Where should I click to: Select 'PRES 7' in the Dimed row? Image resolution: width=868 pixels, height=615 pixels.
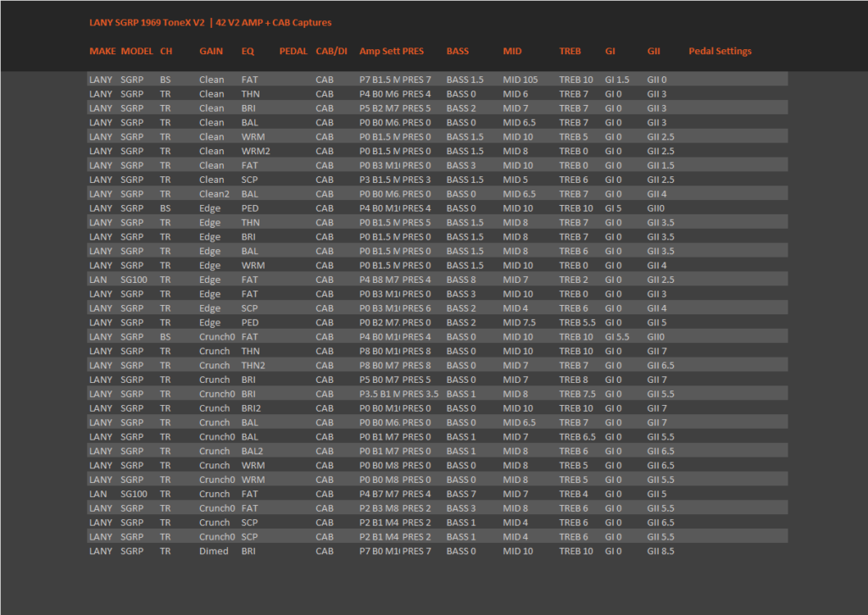coord(416,551)
